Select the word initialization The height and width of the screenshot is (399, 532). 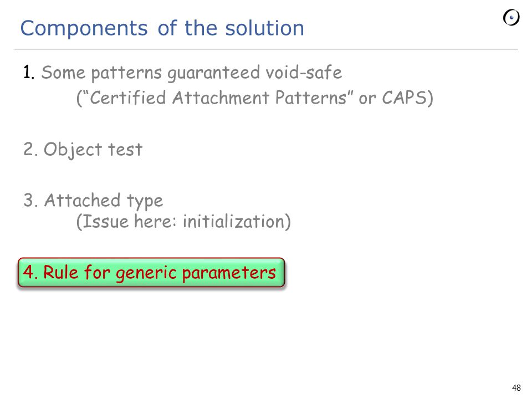click(233, 221)
